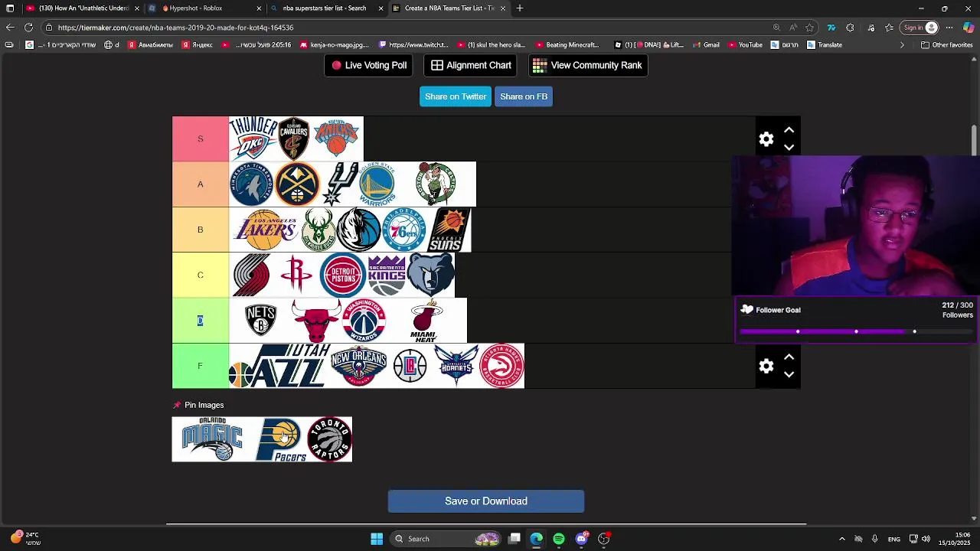980x551 pixels.
Task: Move the S tier row down
Action: pyautogui.click(x=789, y=148)
